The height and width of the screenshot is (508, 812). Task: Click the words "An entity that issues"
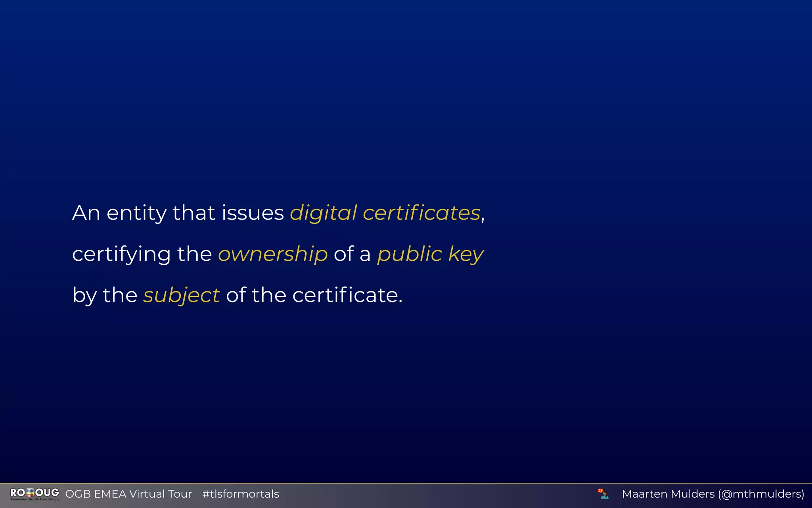pos(178,213)
